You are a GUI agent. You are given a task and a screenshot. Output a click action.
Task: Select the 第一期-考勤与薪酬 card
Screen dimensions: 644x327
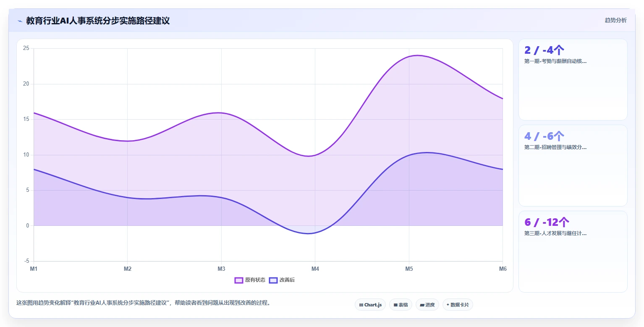coord(573,80)
